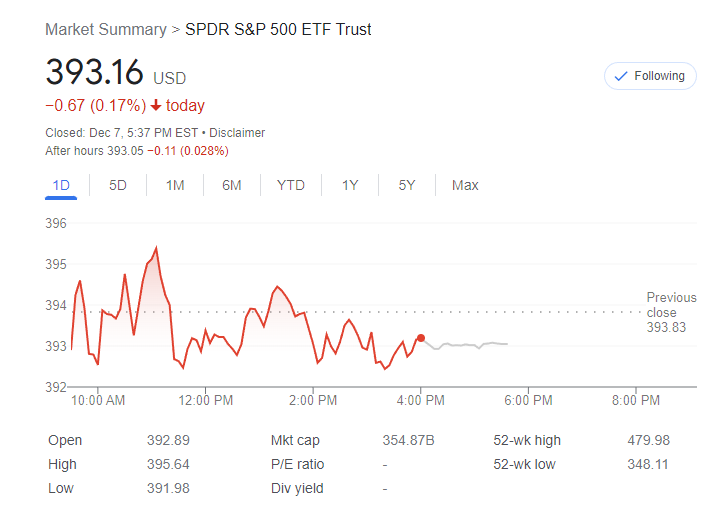Show the Max chart range

point(465,185)
